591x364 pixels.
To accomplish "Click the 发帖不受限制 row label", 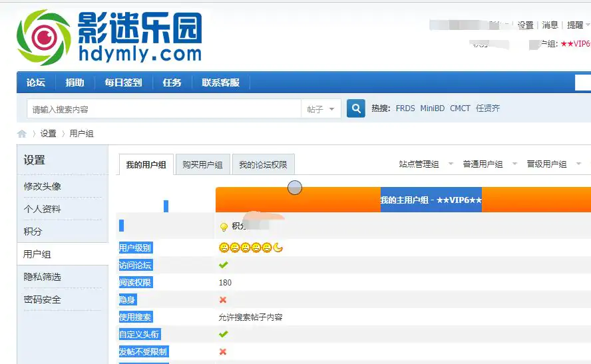I will point(143,351).
